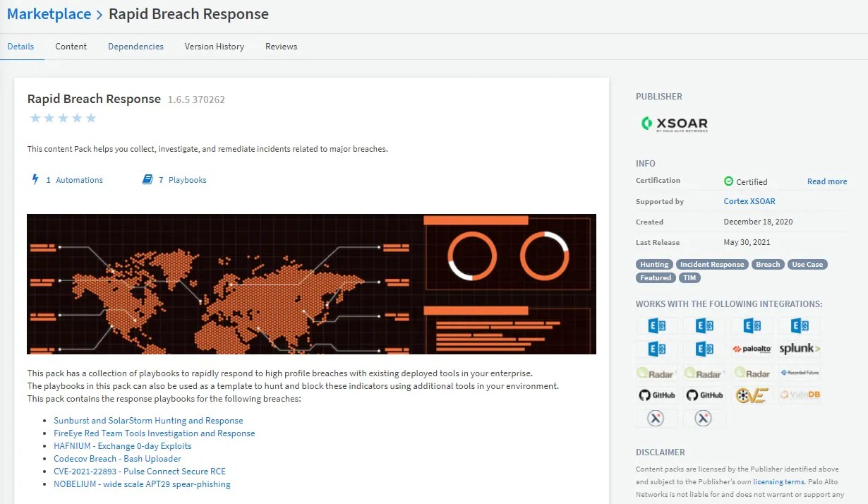Open FireEye Red Team Tools Investigation link
Viewport: 868px width, 504px height.
click(155, 433)
